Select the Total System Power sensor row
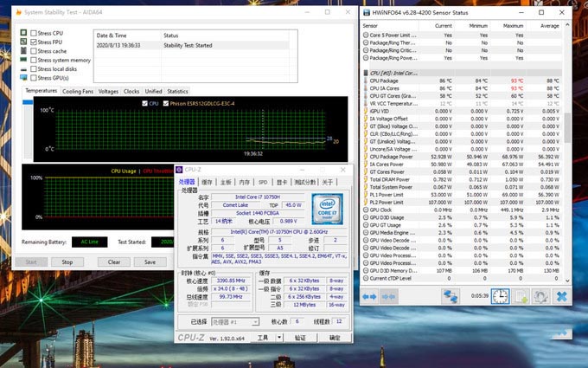The width and height of the screenshot is (588, 368). [x=462, y=187]
